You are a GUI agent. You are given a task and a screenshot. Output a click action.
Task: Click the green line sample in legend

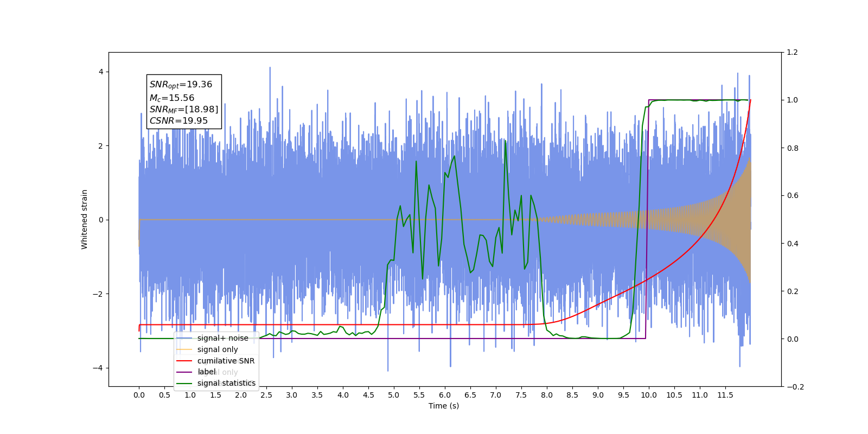(184, 383)
